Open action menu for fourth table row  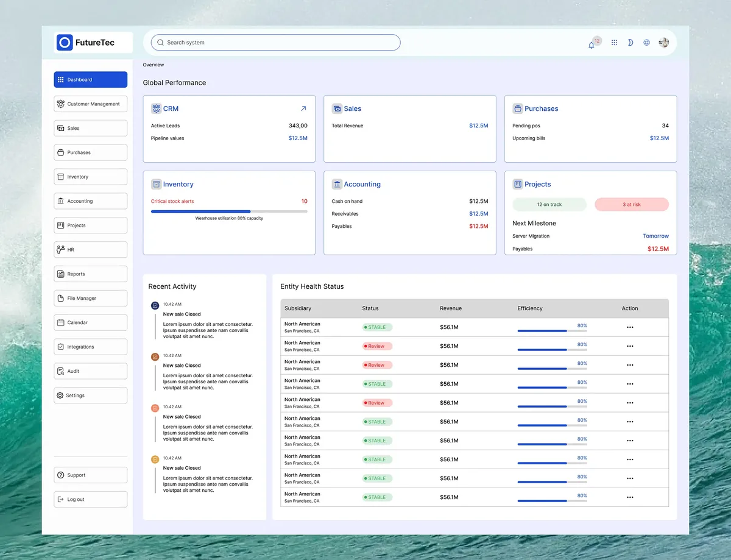[x=630, y=384]
